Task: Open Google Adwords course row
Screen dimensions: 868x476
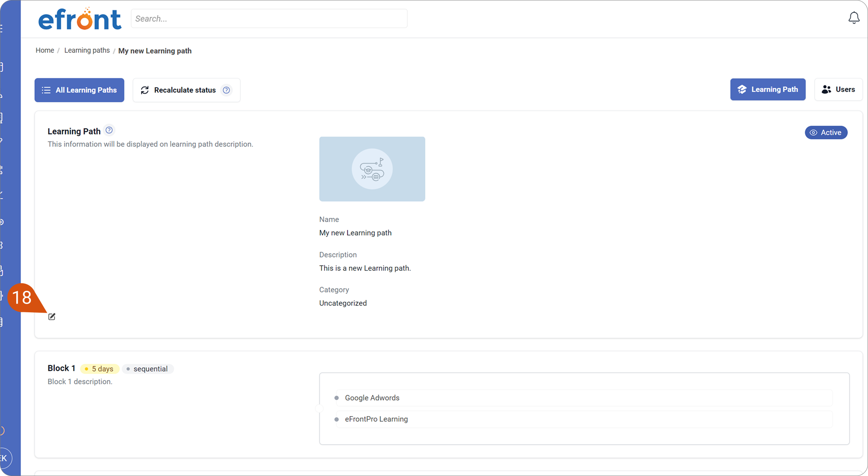Action: 584,398
